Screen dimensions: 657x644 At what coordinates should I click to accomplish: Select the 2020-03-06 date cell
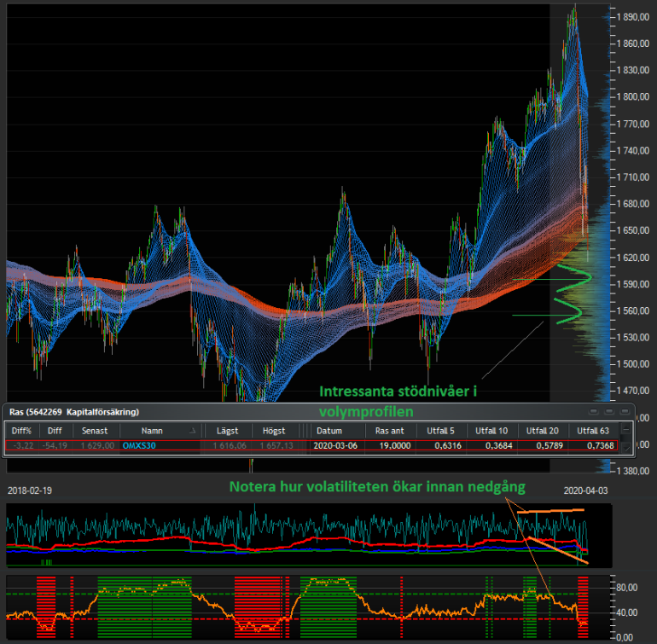click(334, 445)
